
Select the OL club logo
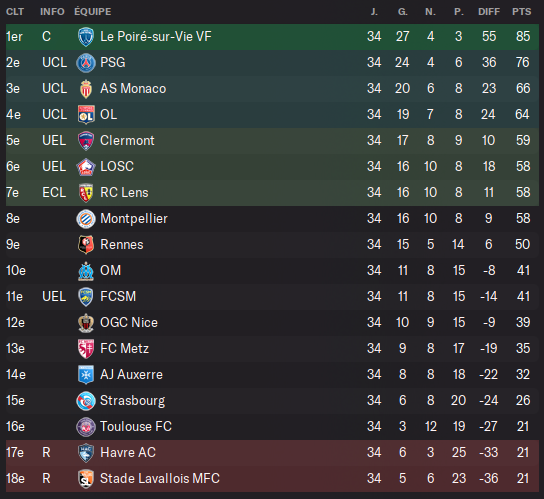[x=86, y=115]
